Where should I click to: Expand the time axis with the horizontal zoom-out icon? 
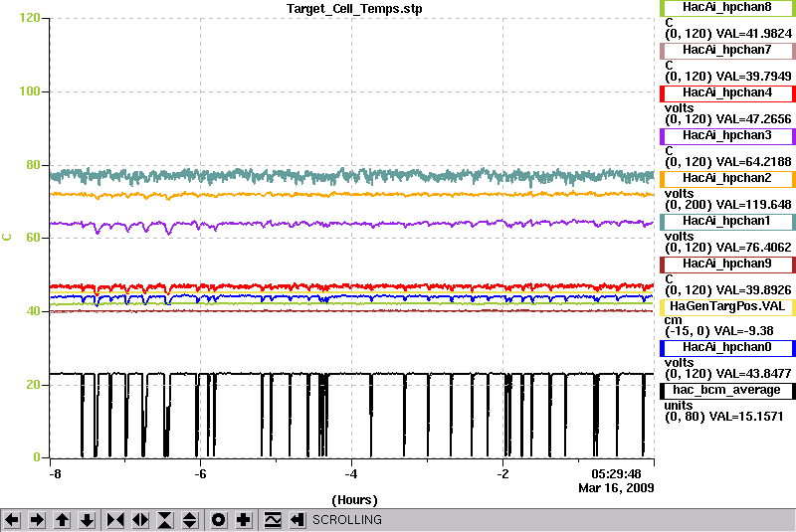pyautogui.click(x=140, y=520)
